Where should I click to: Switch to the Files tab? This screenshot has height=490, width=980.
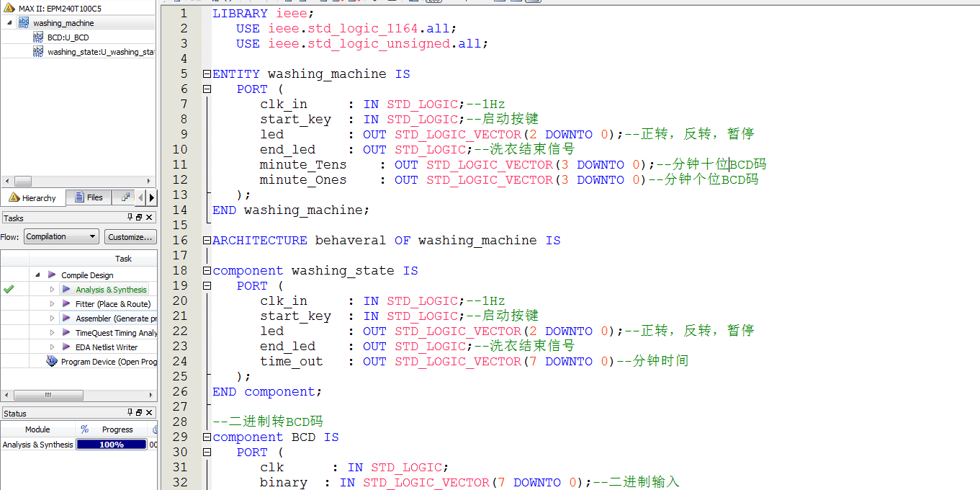coord(89,197)
